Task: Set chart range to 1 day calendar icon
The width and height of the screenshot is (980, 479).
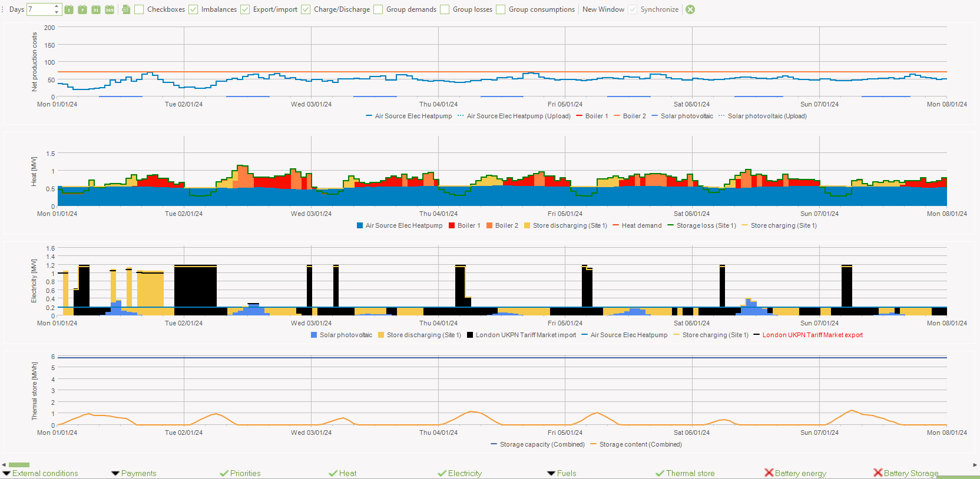Action: coord(69,9)
